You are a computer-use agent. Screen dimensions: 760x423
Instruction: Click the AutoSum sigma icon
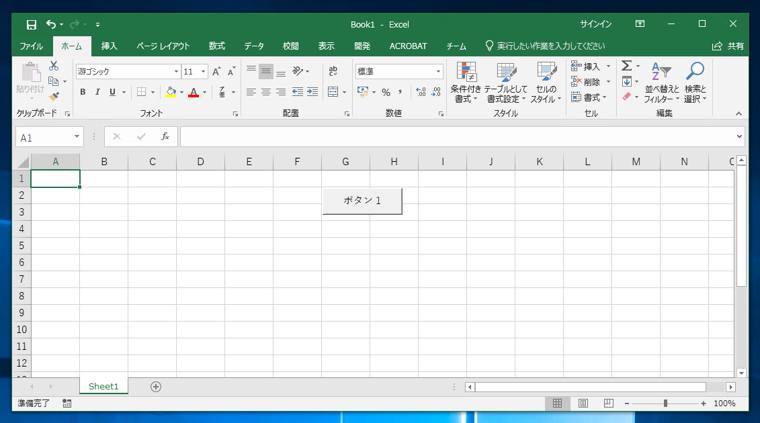[627, 66]
